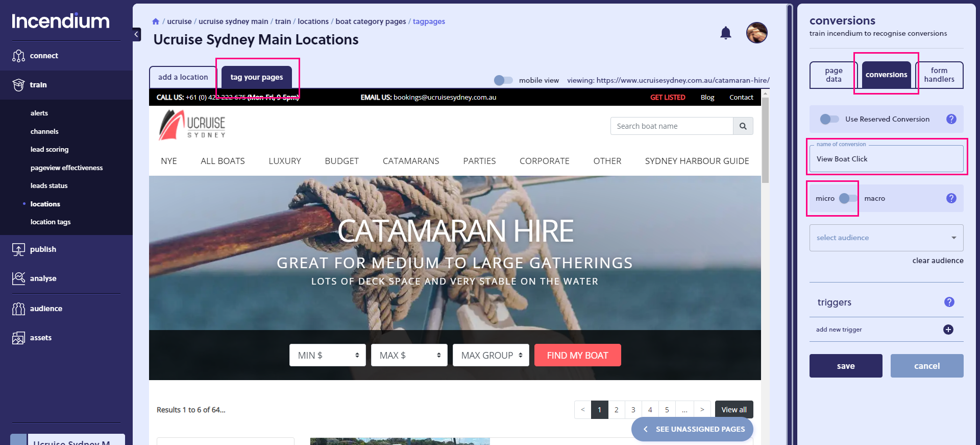Click the home icon in breadcrumb
Screen dimensions: 980x445
(x=156, y=21)
